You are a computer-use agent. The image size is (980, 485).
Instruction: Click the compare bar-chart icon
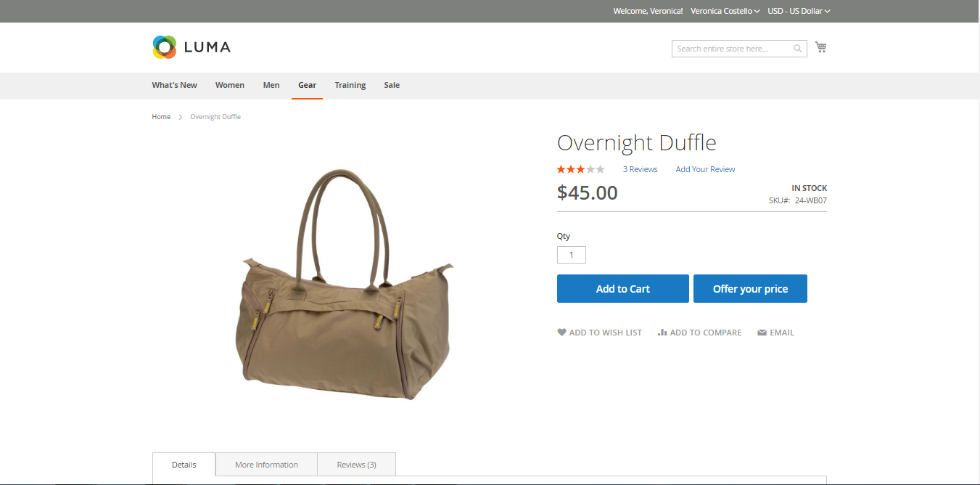pos(662,333)
